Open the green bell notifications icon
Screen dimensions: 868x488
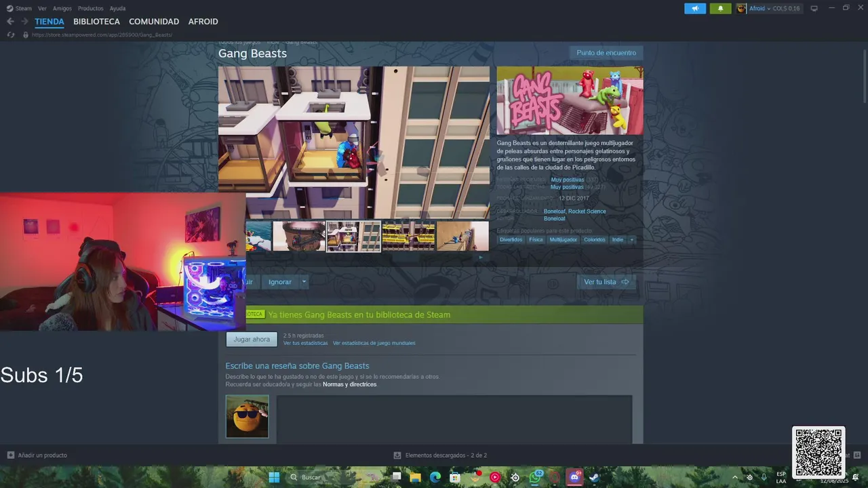pyautogui.click(x=720, y=8)
